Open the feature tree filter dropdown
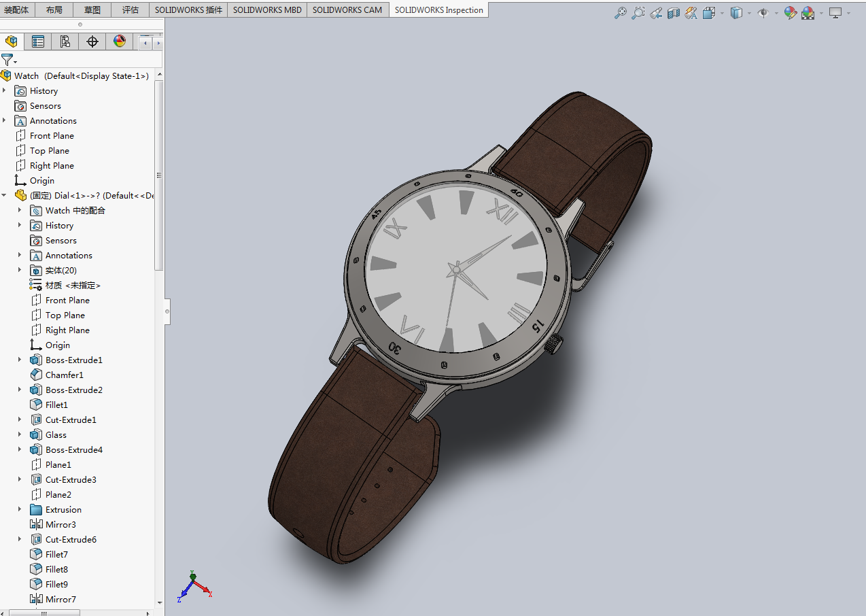This screenshot has height=616, width=866. click(8, 61)
